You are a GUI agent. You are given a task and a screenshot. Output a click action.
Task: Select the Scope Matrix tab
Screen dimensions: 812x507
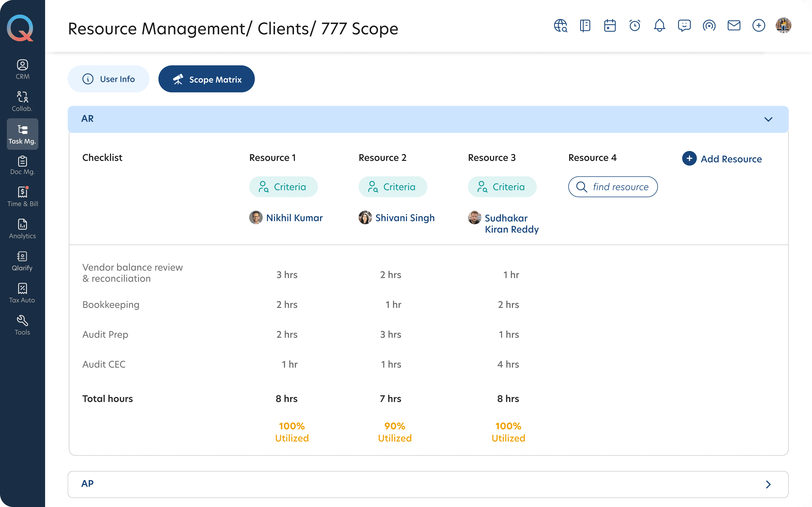point(206,79)
